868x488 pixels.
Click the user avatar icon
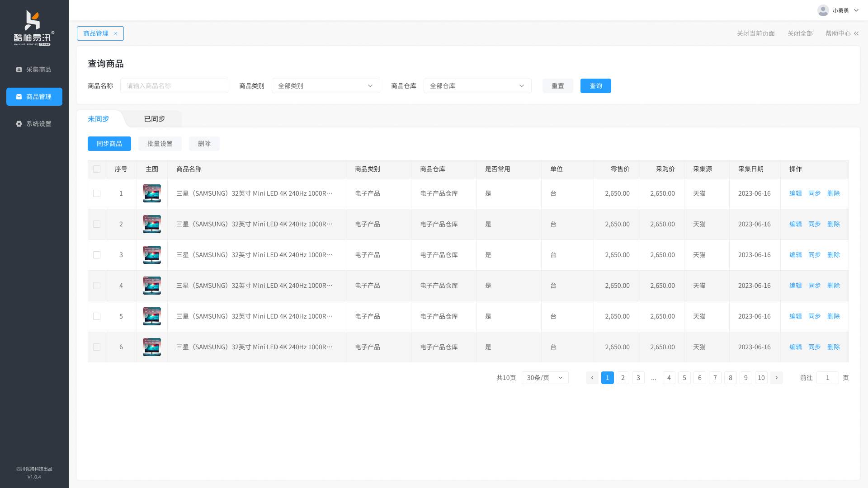pos(823,10)
